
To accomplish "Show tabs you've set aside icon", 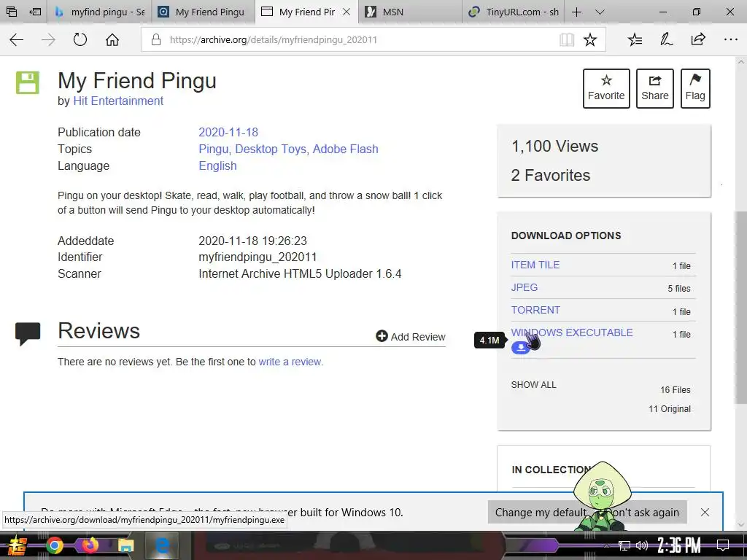I will (x=12, y=12).
